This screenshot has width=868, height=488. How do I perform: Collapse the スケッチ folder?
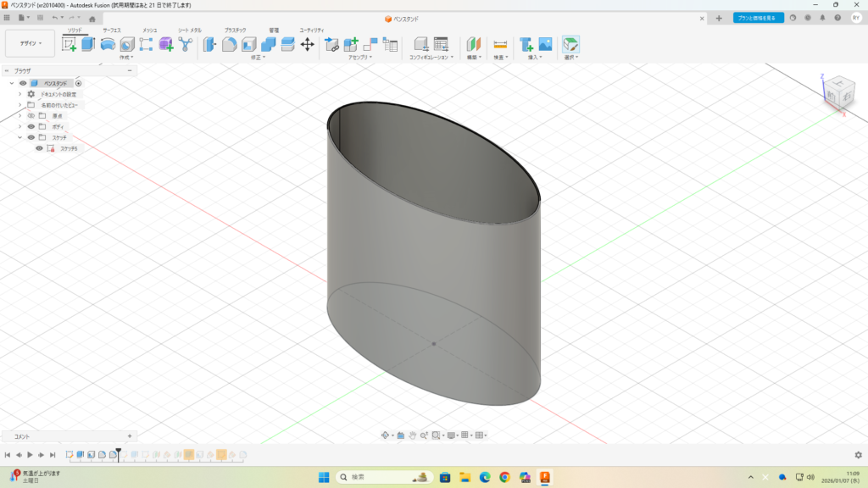19,137
